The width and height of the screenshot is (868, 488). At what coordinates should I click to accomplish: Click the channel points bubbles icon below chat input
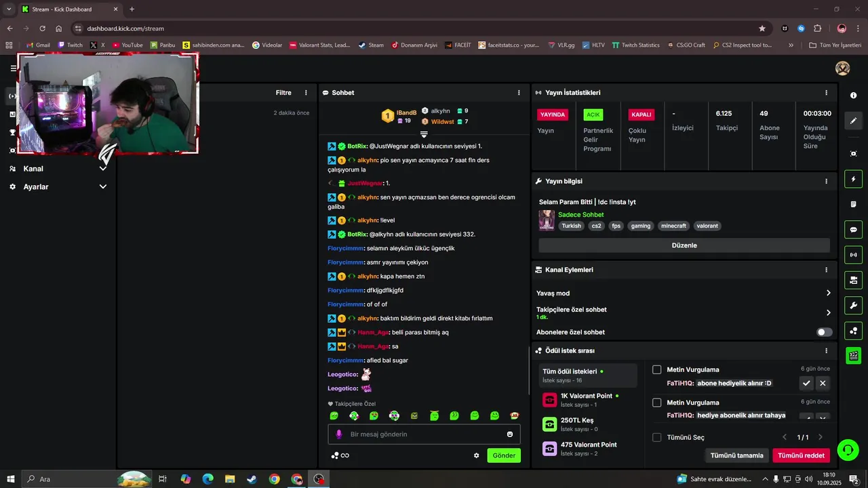(335, 455)
